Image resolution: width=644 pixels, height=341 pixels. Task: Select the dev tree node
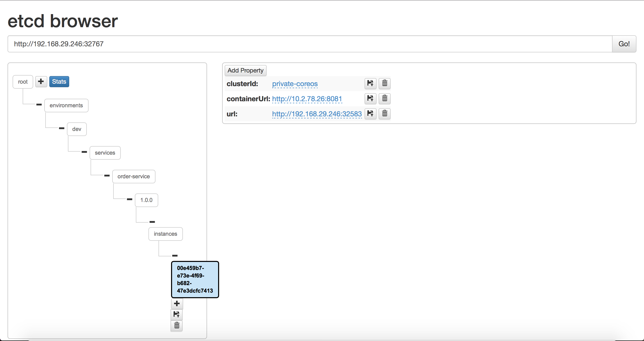click(x=77, y=129)
